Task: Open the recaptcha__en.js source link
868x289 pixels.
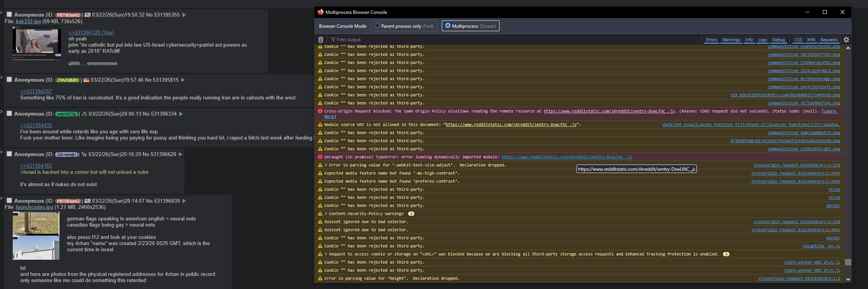Action: coord(821,246)
